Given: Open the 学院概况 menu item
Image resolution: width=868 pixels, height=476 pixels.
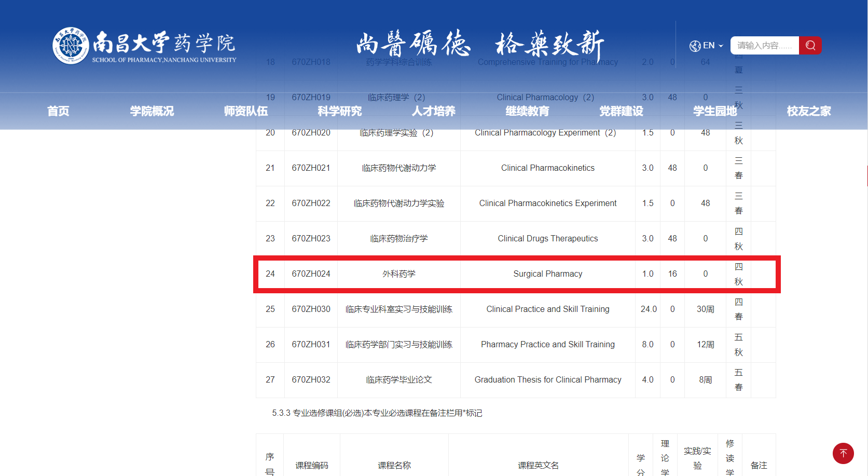Looking at the screenshot, I should (151, 111).
